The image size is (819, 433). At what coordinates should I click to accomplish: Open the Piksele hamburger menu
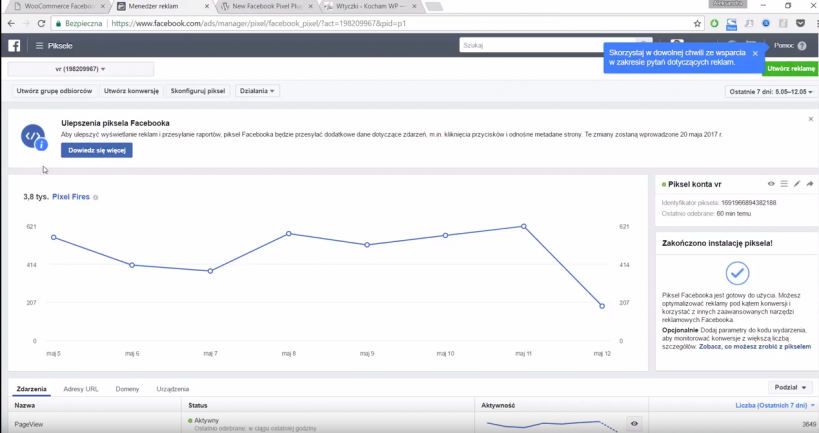coord(39,46)
